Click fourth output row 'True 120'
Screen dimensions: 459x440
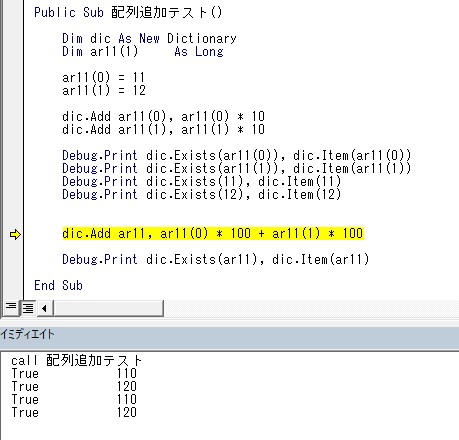coord(74,412)
